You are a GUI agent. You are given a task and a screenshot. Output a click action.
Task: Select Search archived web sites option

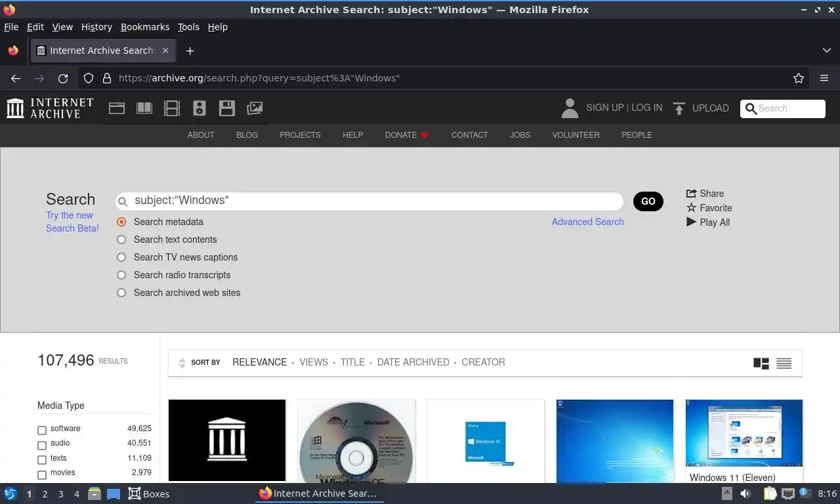(x=121, y=293)
